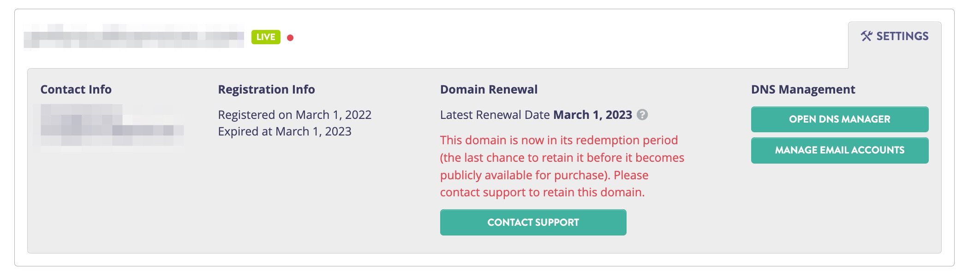Click the CONTACT SUPPORT button
Screen dimensions: 980x271
pyautogui.click(x=533, y=223)
